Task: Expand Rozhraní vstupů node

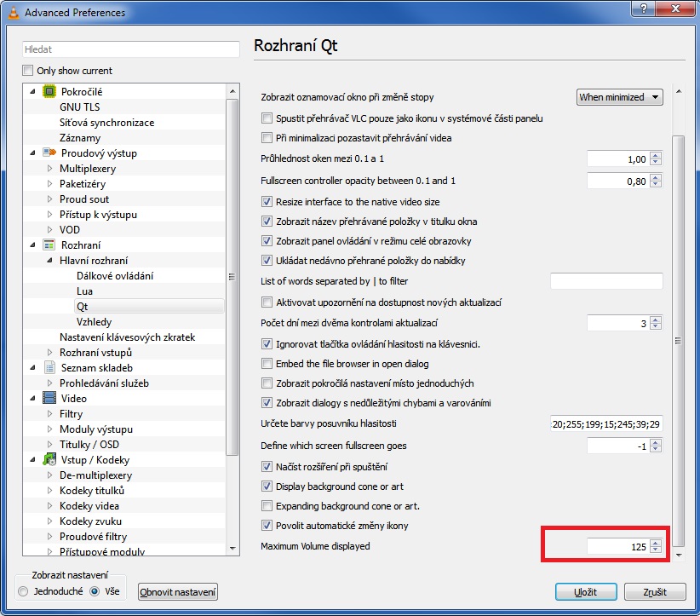Action: coord(49,353)
